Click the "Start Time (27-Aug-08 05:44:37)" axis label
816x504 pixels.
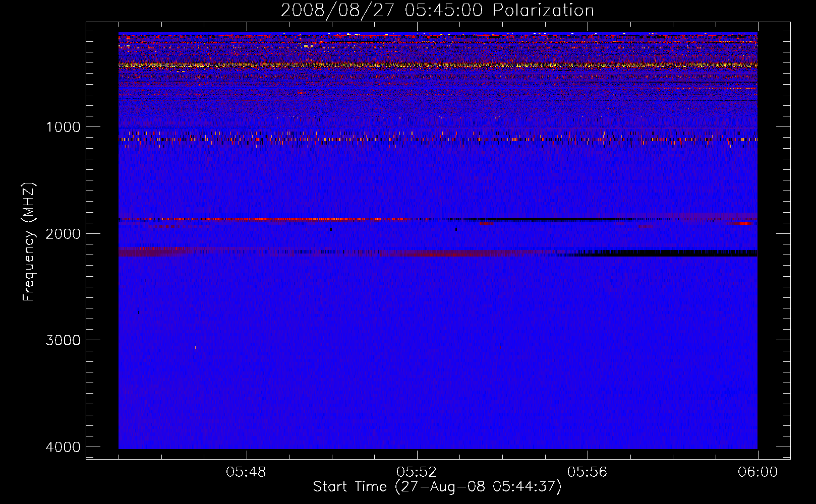437,487
